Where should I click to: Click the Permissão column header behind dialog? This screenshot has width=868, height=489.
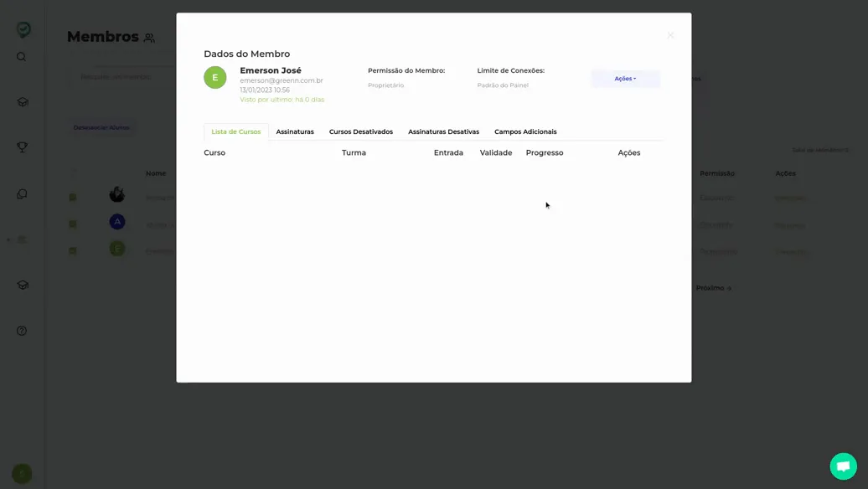click(x=717, y=173)
